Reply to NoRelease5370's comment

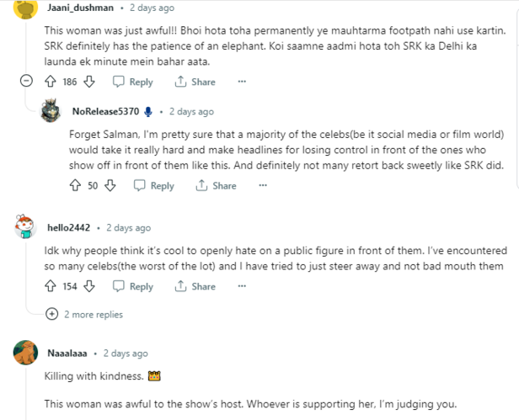[154, 186]
